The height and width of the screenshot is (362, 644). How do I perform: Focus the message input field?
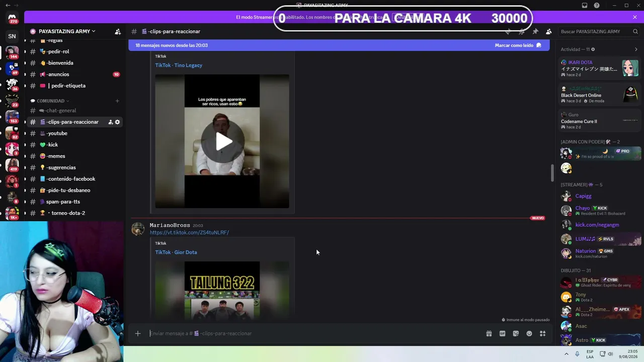[317, 333]
